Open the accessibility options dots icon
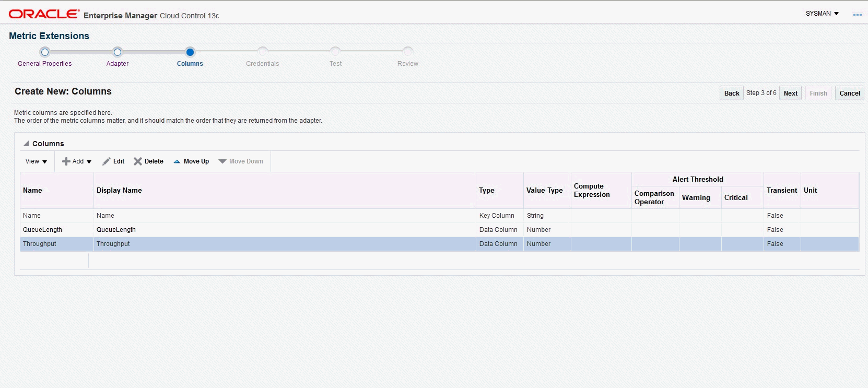This screenshot has width=868, height=388. pos(857,15)
